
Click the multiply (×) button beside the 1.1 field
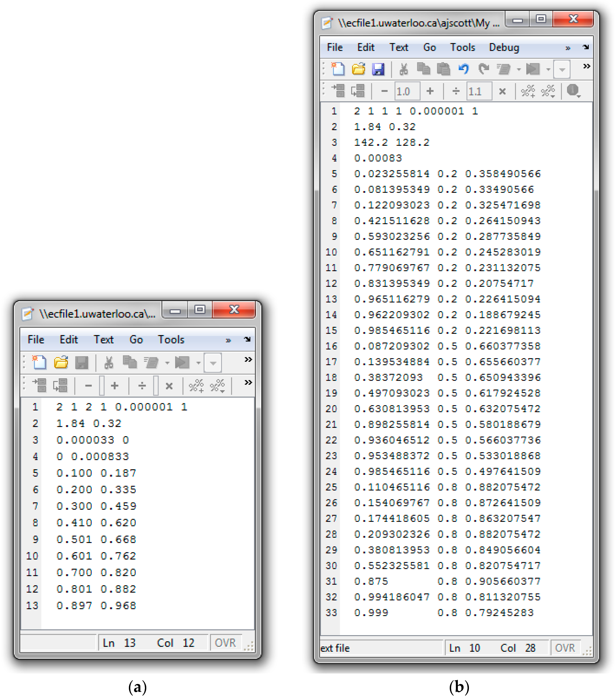(502, 91)
